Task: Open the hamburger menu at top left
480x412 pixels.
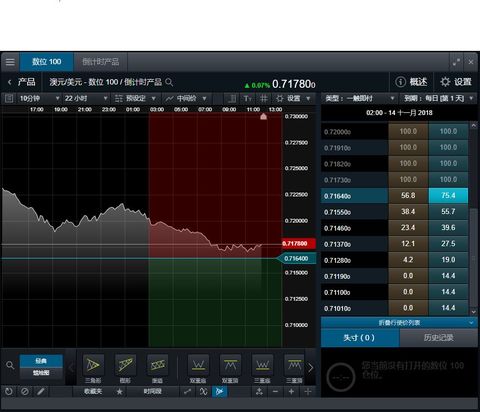Action: (10, 62)
